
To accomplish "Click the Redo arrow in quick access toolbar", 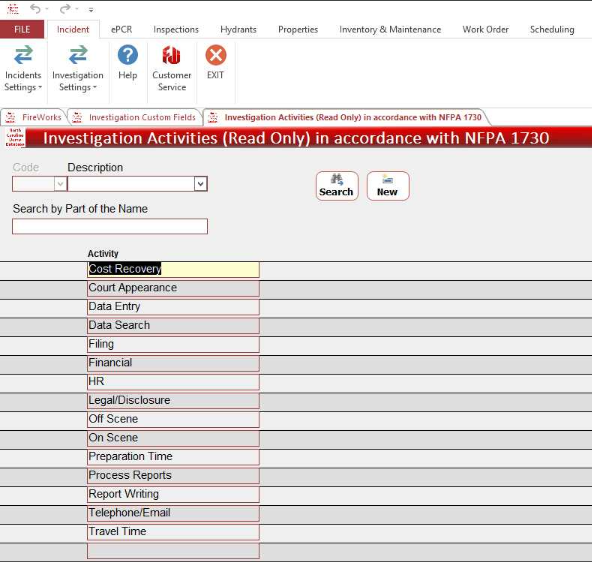I will 65,8.
